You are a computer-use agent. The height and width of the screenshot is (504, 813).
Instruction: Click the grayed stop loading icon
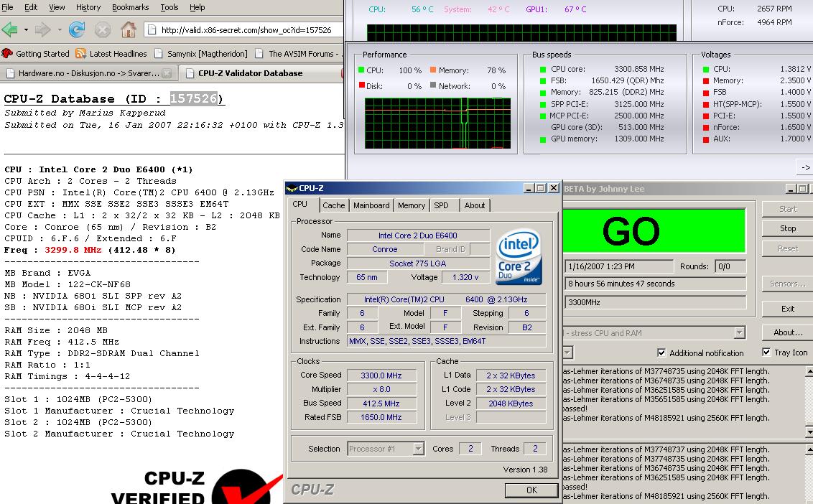click(102, 29)
